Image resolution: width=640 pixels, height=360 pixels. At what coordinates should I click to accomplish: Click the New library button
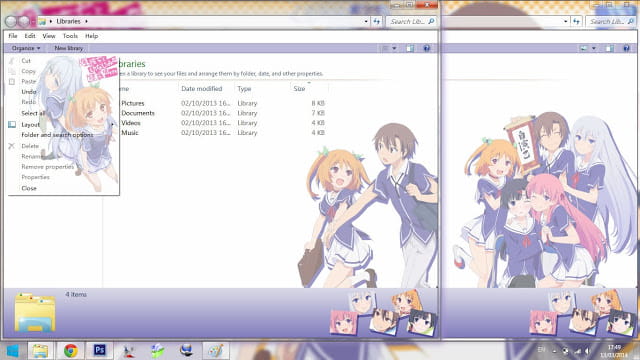[69, 48]
